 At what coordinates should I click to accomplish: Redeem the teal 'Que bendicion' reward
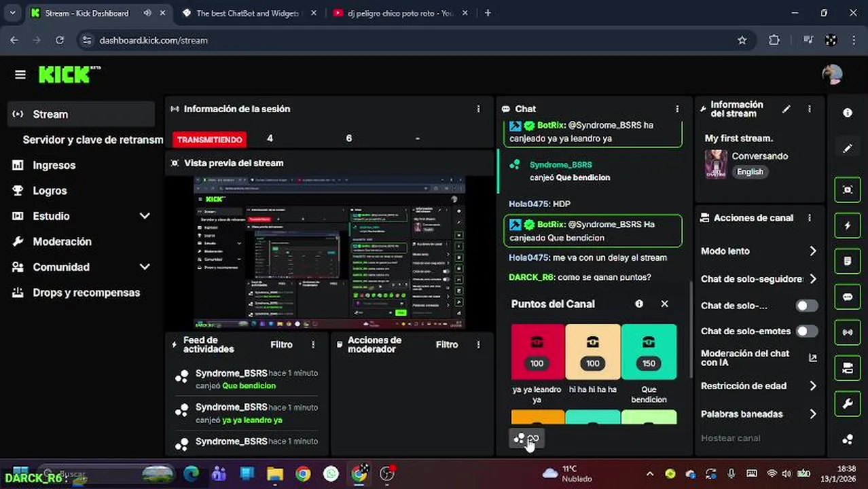point(649,352)
